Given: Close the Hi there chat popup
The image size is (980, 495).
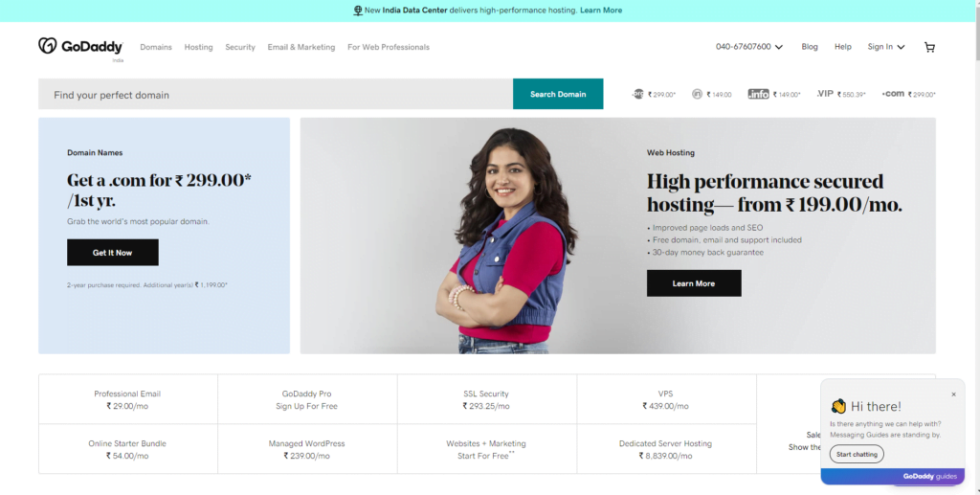Looking at the screenshot, I should [x=954, y=394].
